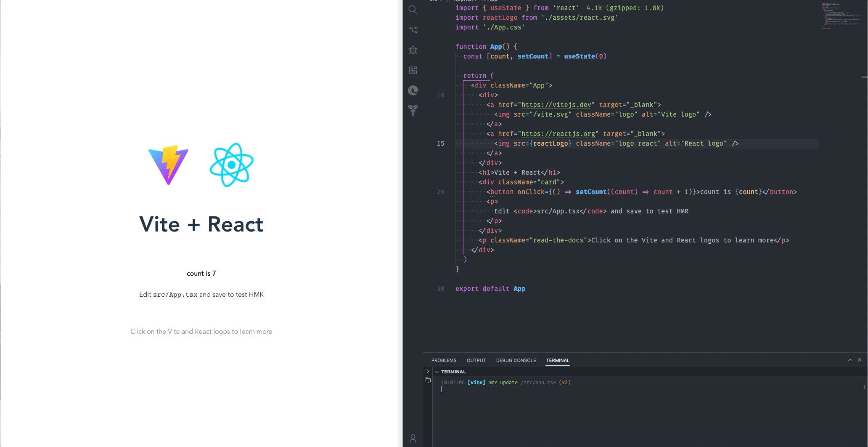Viewport: 868px width, 447px height.
Task: Switch to the DEBUG CONSOLE tab
Action: (516, 360)
